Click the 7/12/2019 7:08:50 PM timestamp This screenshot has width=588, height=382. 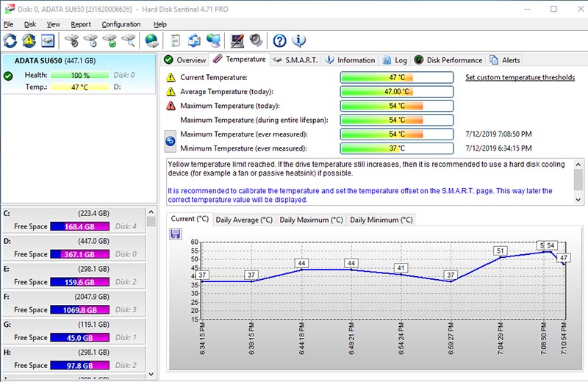point(498,134)
